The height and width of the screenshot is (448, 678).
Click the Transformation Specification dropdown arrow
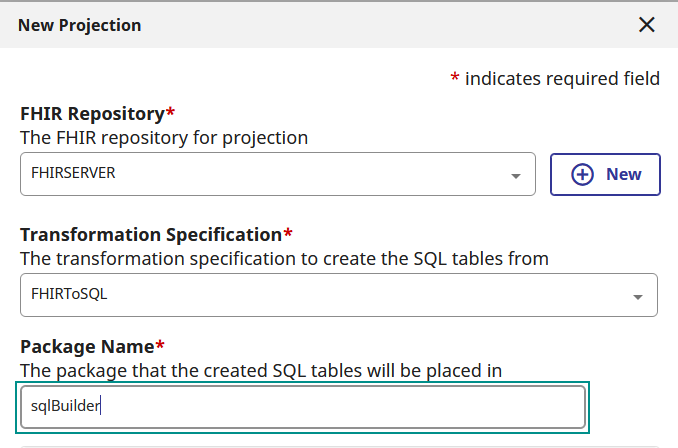tap(637, 297)
